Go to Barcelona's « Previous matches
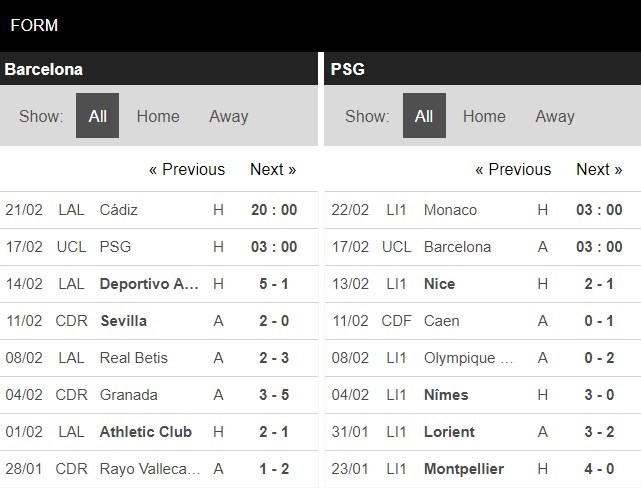This screenshot has width=641, height=490. click(x=187, y=169)
